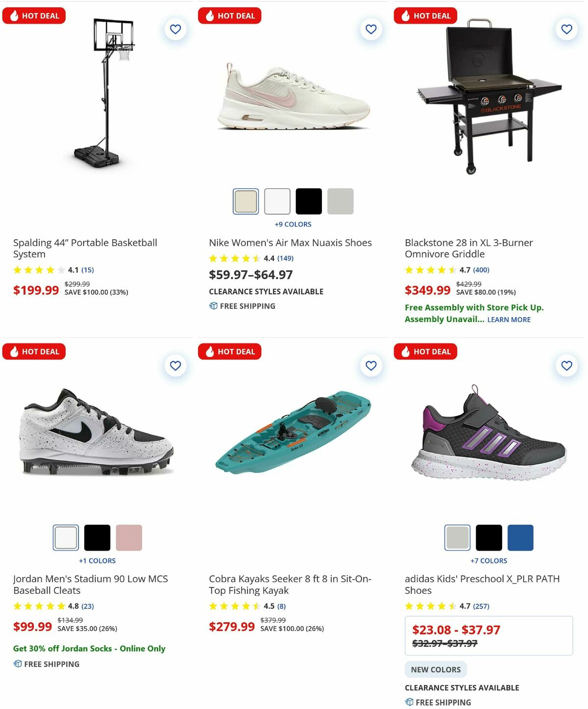Add the Nike Air Max Nuaxis shoes to favorites
The height and width of the screenshot is (709, 588).
(x=371, y=29)
